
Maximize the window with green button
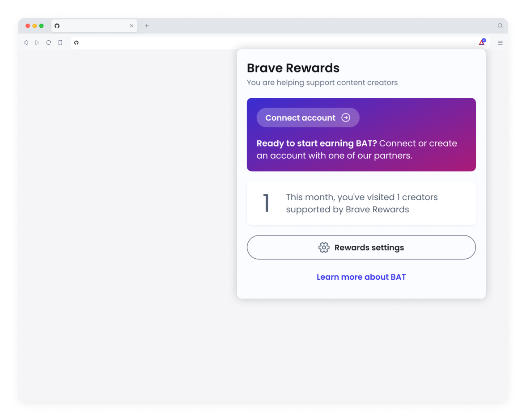pos(41,26)
